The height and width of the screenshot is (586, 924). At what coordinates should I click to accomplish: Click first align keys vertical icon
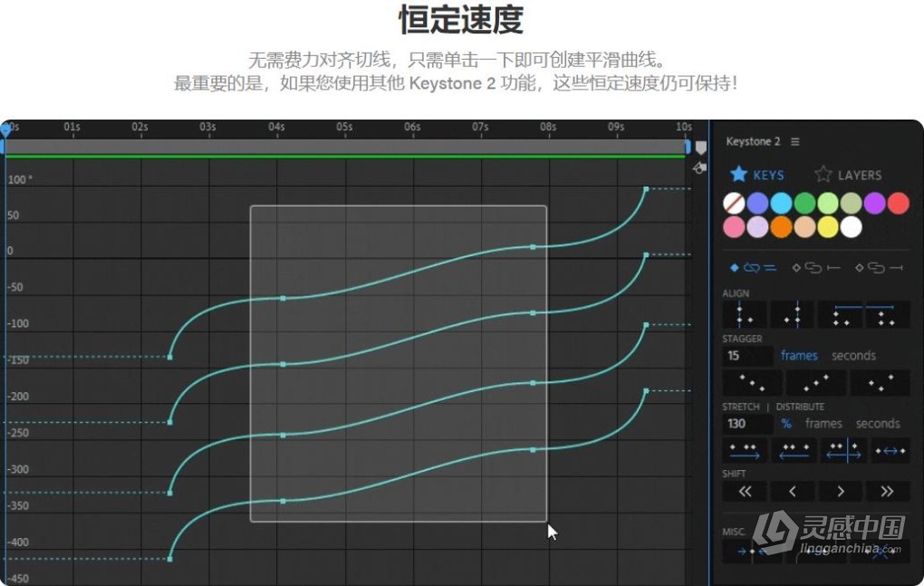(x=745, y=314)
